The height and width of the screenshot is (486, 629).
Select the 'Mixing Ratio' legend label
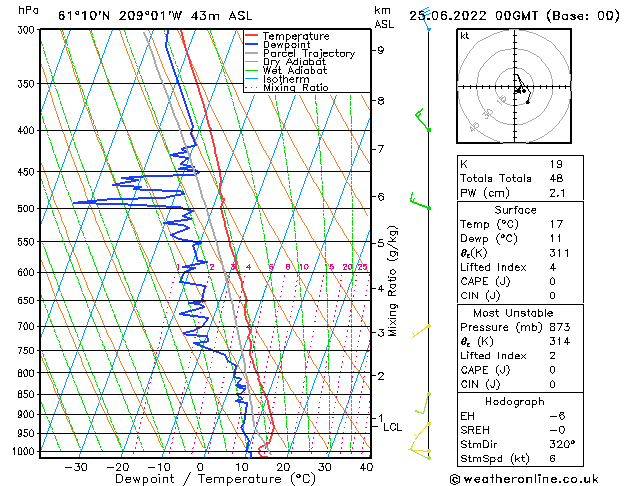click(296, 87)
